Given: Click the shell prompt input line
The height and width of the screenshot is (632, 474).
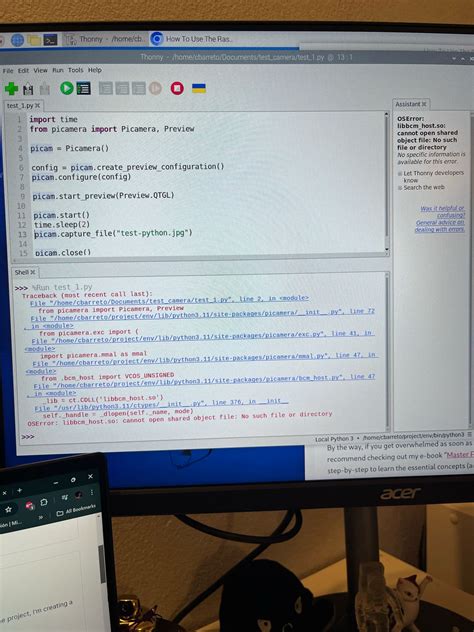Looking at the screenshot, I should (x=200, y=437).
